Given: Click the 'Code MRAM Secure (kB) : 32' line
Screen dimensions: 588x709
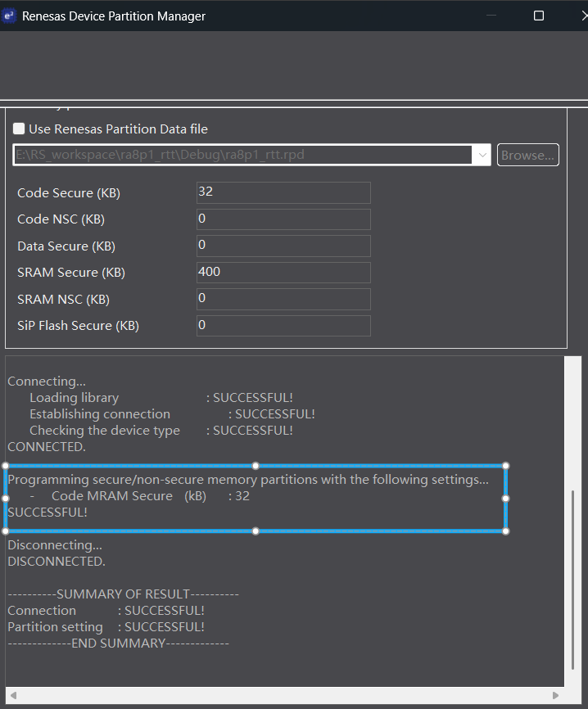Looking at the screenshot, I should [140, 496].
